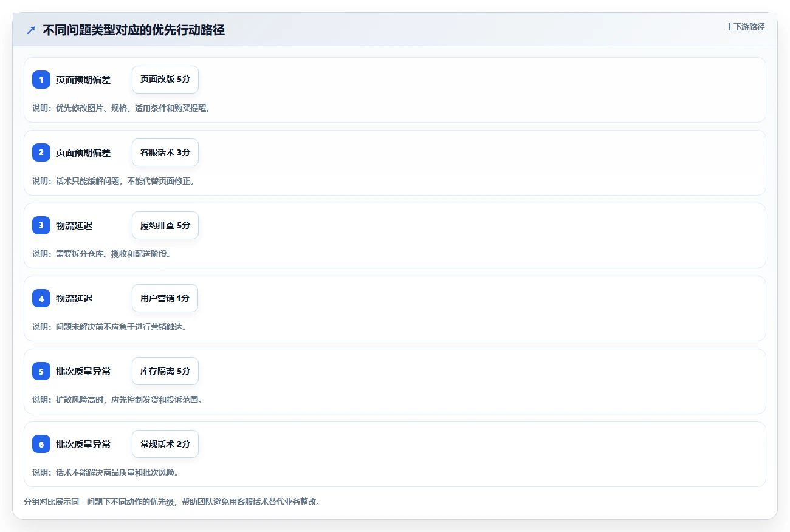The image size is (790, 532).
Task: Click 批次质量异常 label in row 6
Action: [x=83, y=444]
